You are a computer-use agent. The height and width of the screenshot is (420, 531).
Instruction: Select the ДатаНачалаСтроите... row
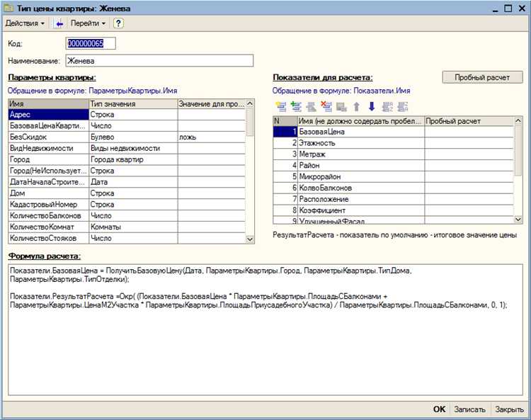pos(127,182)
